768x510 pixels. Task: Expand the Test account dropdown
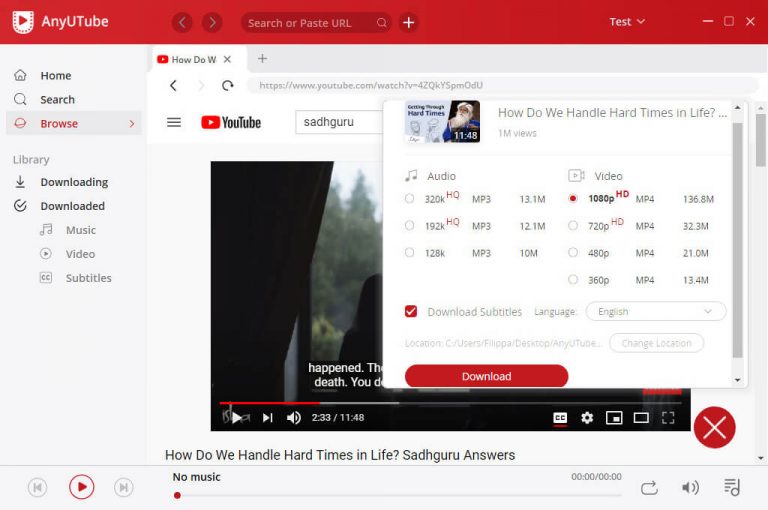pyautogui.click(x=627, y=22)
